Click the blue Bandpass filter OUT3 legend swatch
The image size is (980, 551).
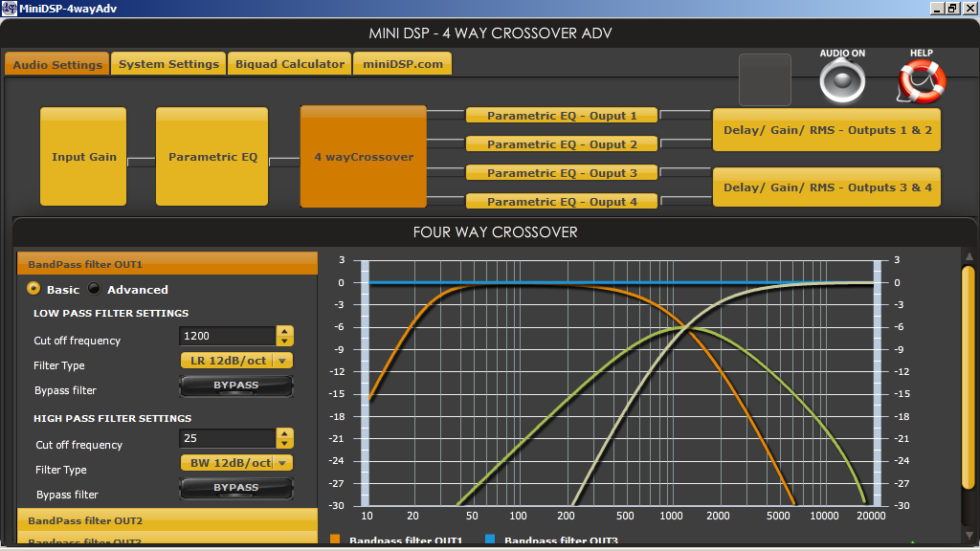point(490,540)
